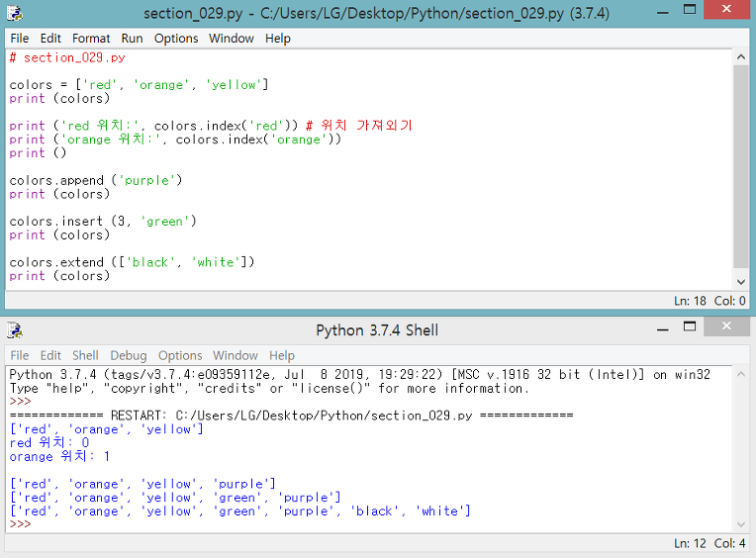
Task: Click 'Col: 4' in the Shell status bar
Action: 729,543
